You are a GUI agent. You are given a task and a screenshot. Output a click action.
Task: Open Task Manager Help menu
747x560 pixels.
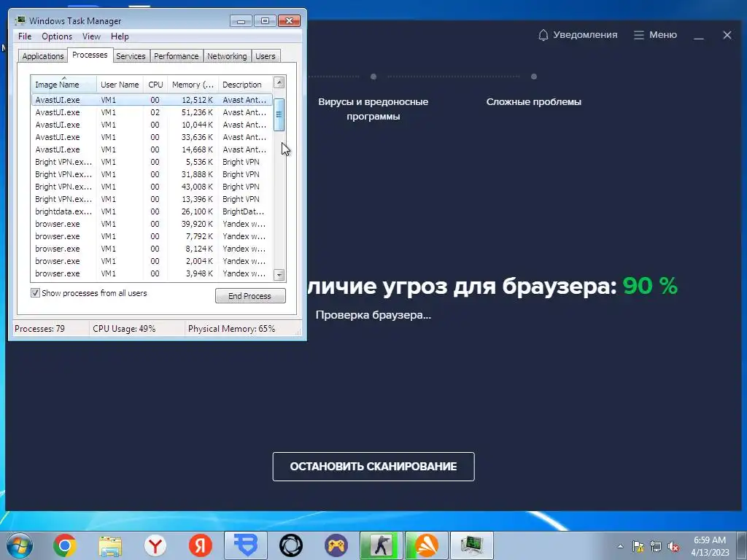click(x=120, y=36)
